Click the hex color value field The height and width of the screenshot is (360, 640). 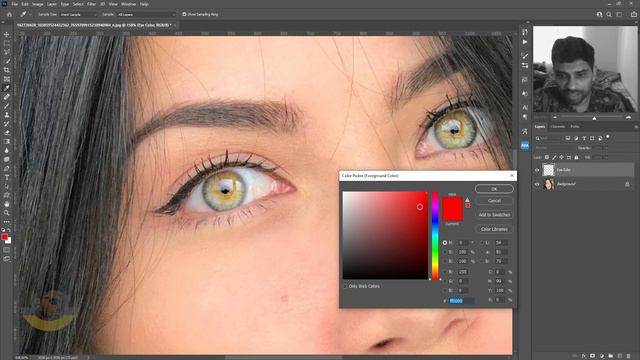(461, 300)
